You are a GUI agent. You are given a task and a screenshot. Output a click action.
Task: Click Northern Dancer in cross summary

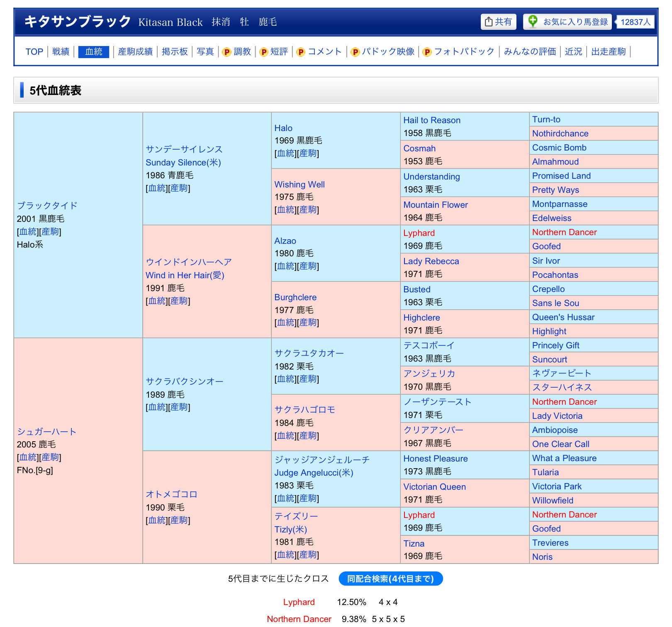299,619
